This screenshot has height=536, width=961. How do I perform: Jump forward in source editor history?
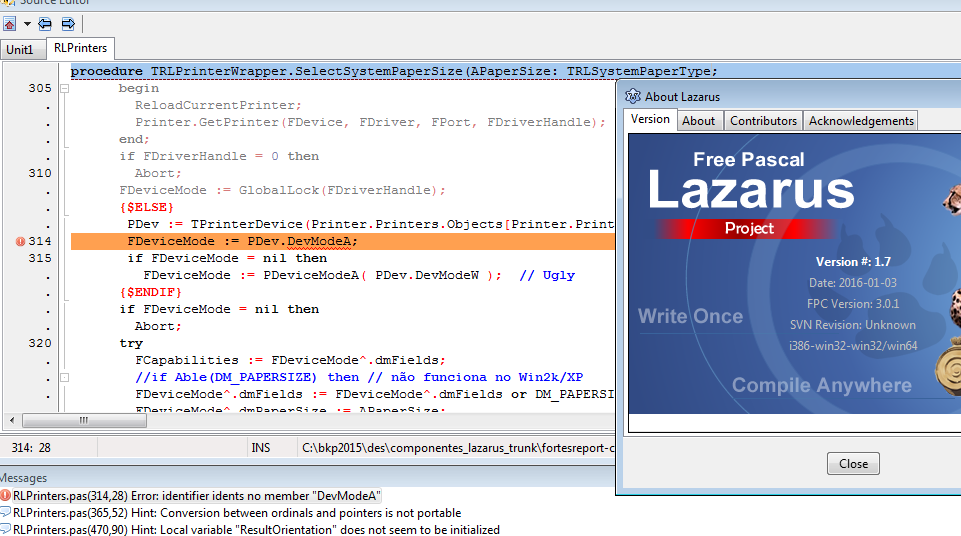68,24
